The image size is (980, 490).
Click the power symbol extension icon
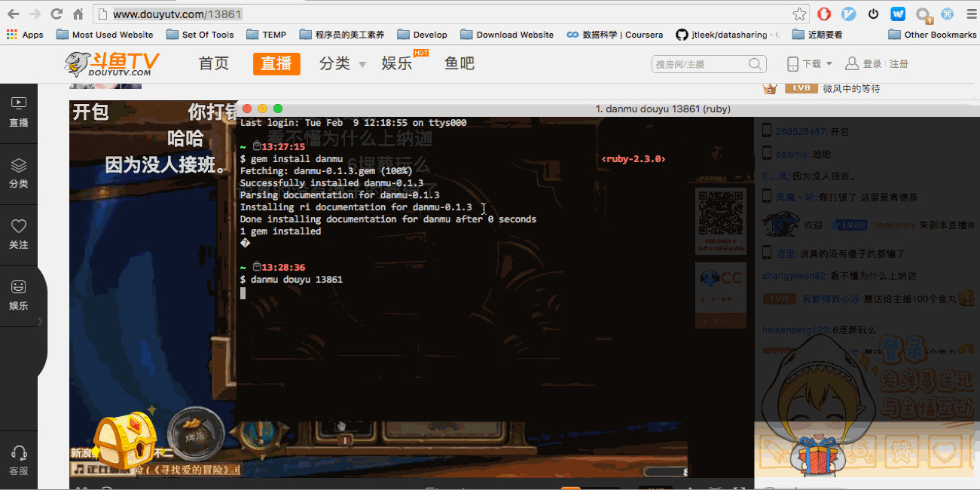[874, 14]
